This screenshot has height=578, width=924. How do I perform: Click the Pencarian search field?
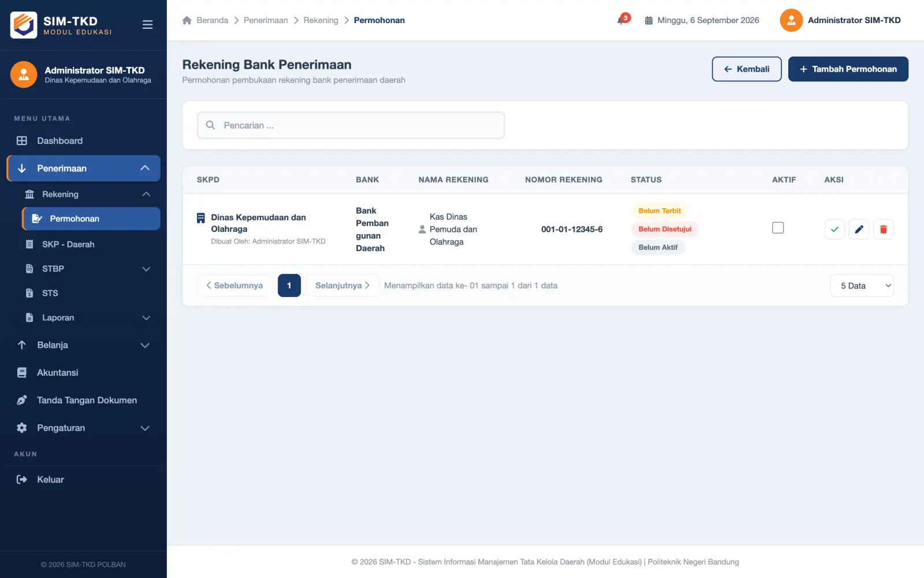click(351, 125)
